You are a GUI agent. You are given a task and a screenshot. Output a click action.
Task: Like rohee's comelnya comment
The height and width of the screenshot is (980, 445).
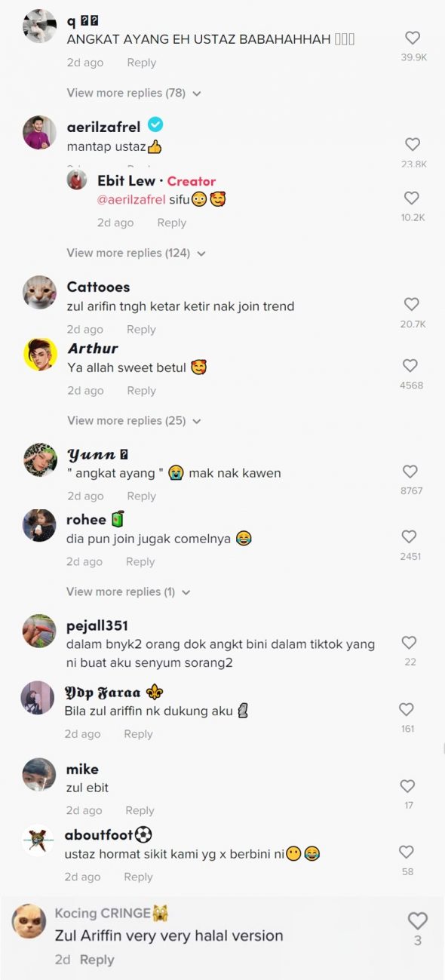pyautogui.click(x=409, y=537)
